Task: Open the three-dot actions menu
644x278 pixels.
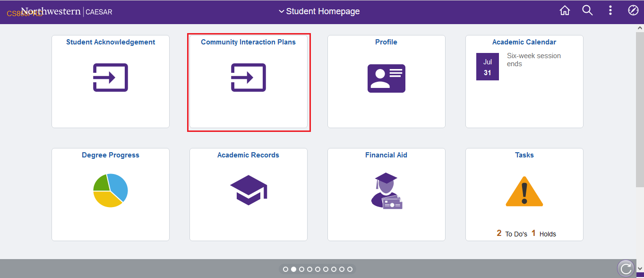Action: coord(610,11)
